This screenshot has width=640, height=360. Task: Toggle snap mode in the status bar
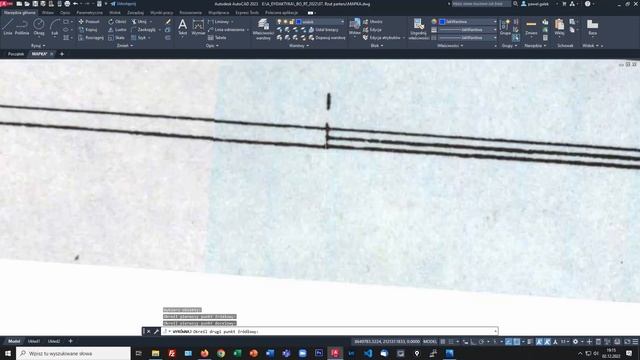click(x=451, y=342)
